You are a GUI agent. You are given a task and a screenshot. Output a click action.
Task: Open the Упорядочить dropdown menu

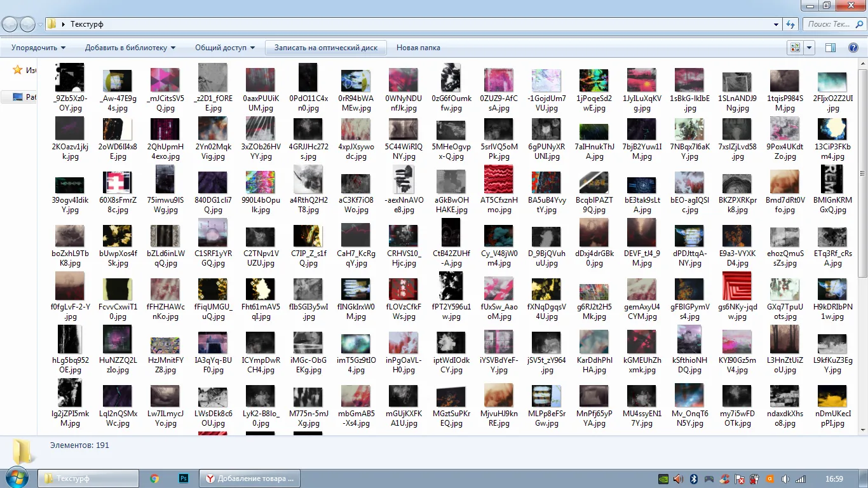click(38, 48)
